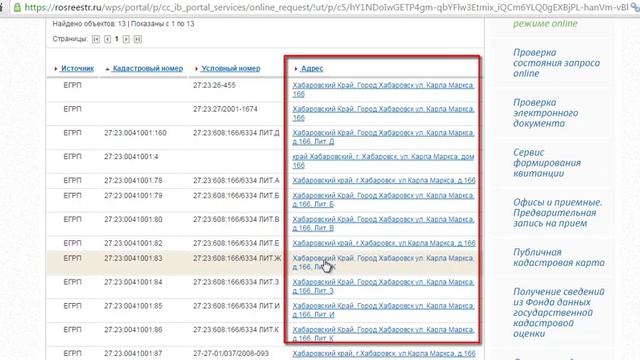Open address for cadastral number 27:23:0041001:82
The image size is (640, 360).
coord(384,243)
